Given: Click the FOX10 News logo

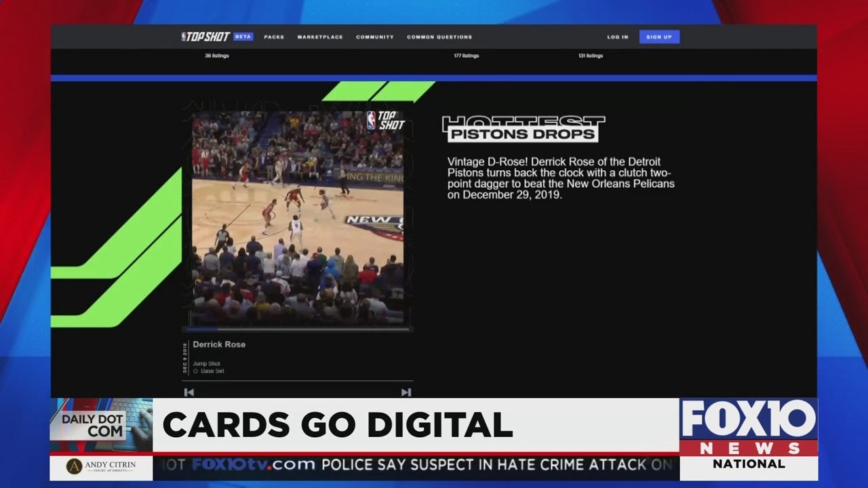Looking at the screenshot, I should 749,428.
